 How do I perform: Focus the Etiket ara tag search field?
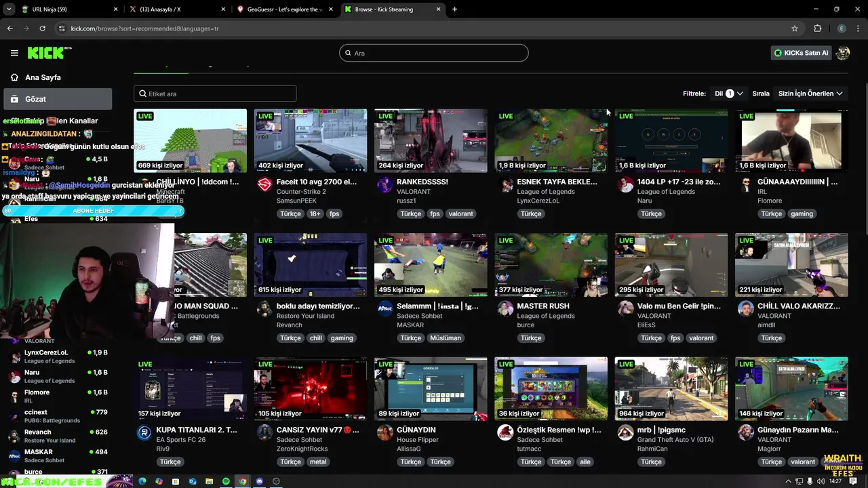(x=215, y=94)
